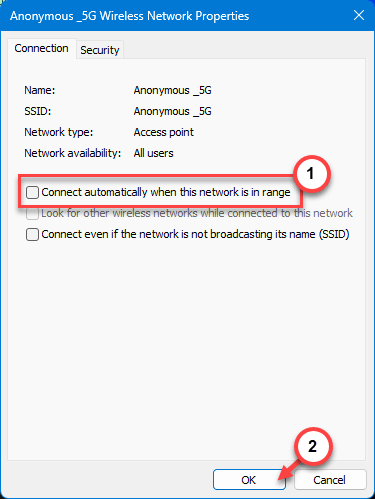Click the numbered annotation circle 1

coord(311,173)
